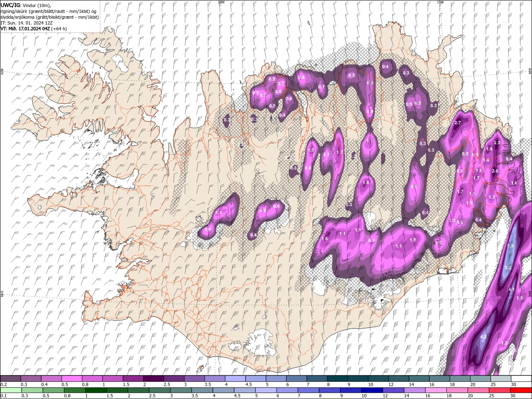
Task: Click the 4.2 precipitation value offshore
Action: point(483,337)
